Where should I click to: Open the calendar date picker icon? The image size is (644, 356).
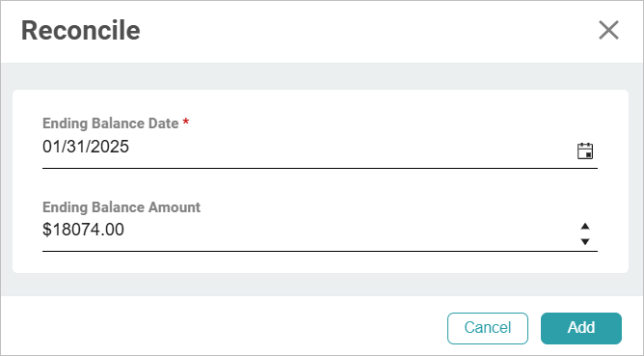(585, 151)
